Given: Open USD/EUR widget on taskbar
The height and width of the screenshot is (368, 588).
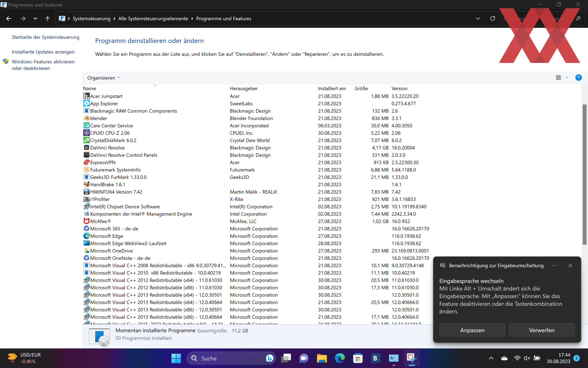Looking at the screenshot, I should pyautogui.click(x=24, y=358).
